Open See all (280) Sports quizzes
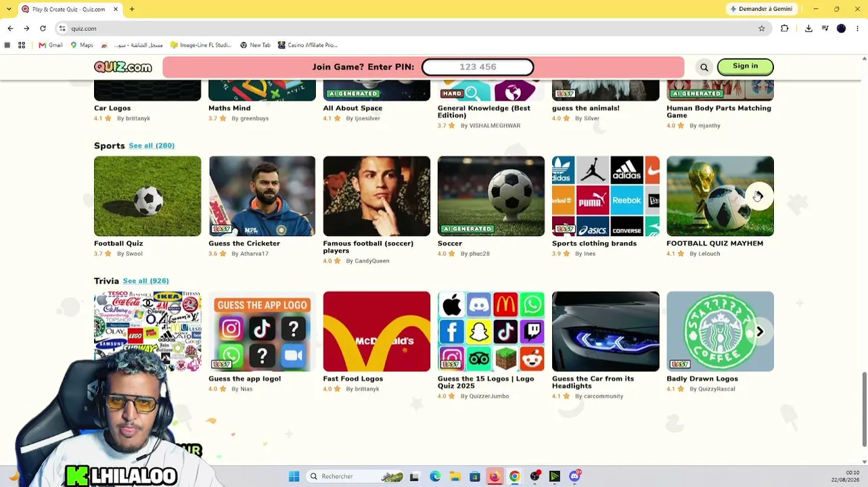The image size is (868, 487). (152, 145)
